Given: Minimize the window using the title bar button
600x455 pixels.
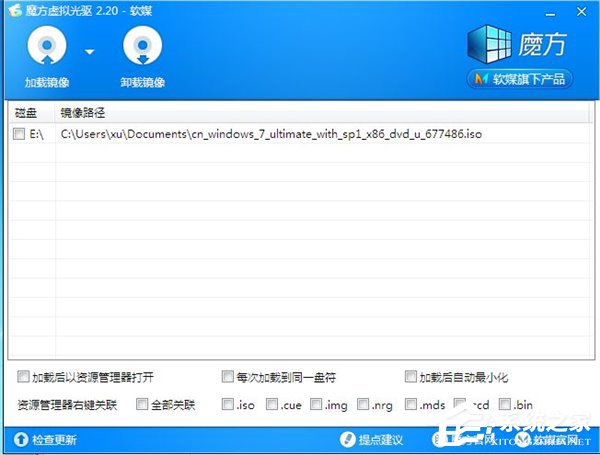Looking at the screenshot, I should click(553, 8).
